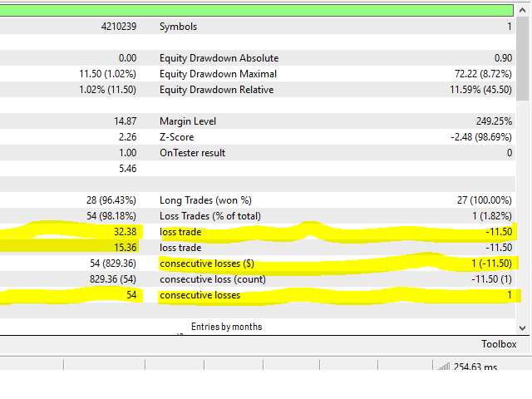Screen dimensions: 532x399
Task: Select the Equity Drawdown Absolute label
Action: (x=219, y=58)
